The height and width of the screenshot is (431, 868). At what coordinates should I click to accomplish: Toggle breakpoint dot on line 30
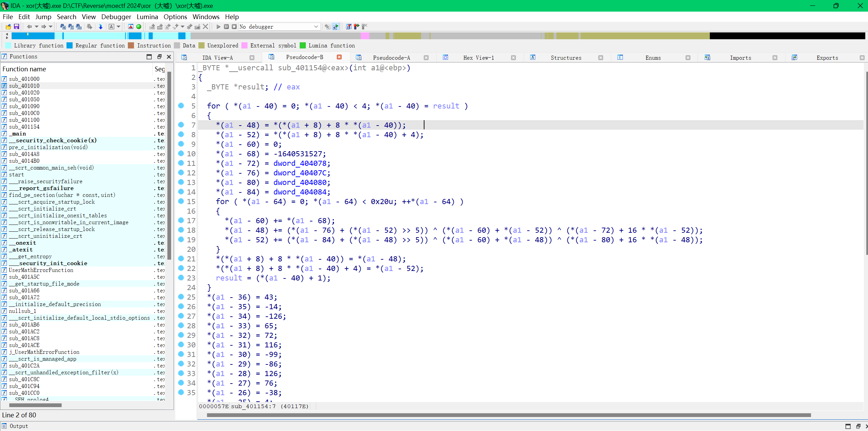click(181, 345)
